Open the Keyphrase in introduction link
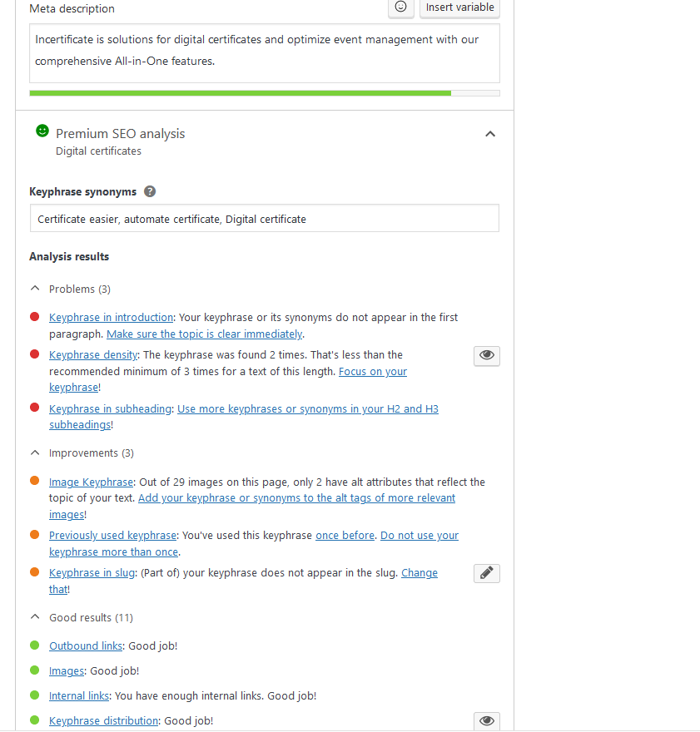700x732 pixels. pos(112,318)
